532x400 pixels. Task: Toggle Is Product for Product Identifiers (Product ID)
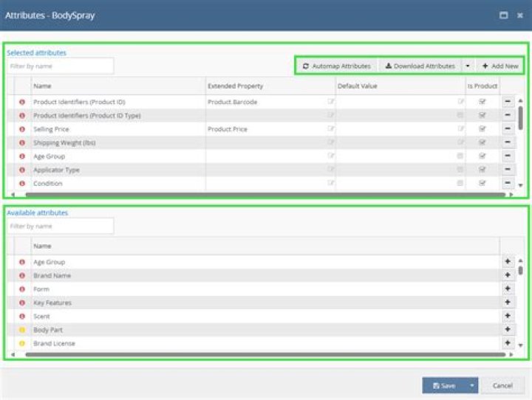point(482,101)
